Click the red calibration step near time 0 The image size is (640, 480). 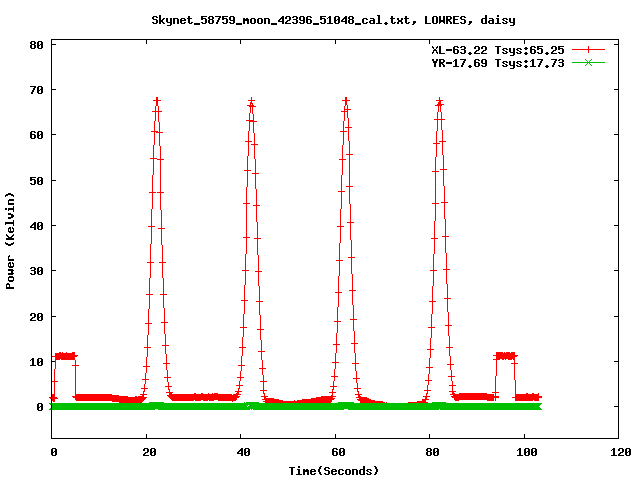point(64,356)
